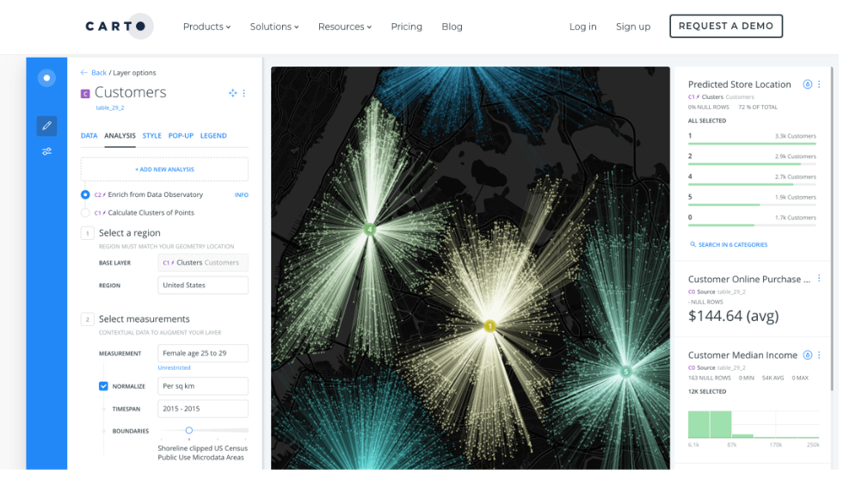Click the Sign up link
Screen dimensions: 868x499
[633, 27]
